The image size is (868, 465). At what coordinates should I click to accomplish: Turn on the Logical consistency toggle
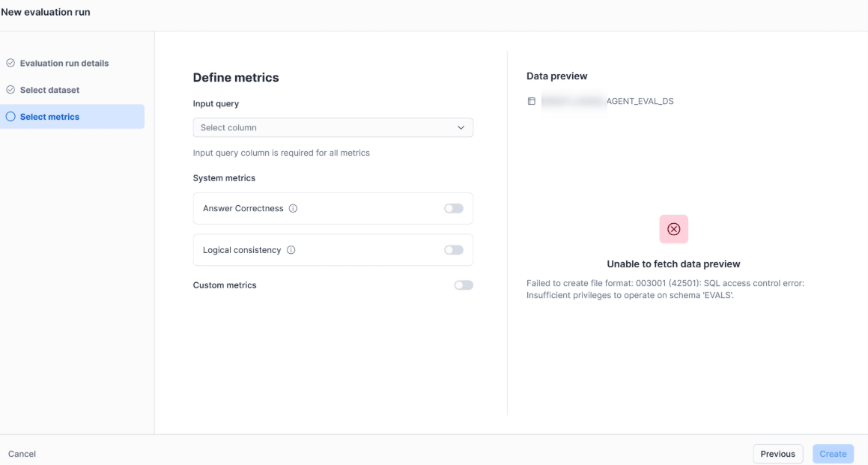(453, 250)
